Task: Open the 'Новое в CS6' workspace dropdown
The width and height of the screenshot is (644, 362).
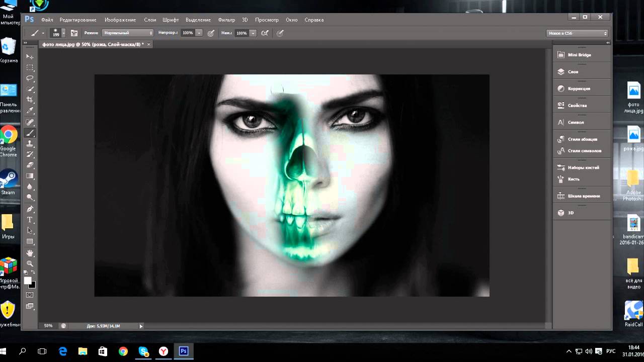Action: coord(578,33)
